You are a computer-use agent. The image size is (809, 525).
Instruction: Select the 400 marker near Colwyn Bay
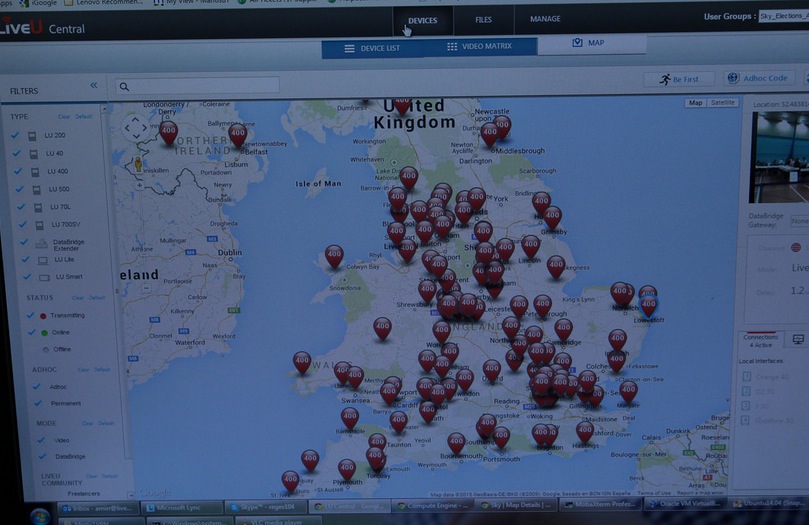point(334,256)
